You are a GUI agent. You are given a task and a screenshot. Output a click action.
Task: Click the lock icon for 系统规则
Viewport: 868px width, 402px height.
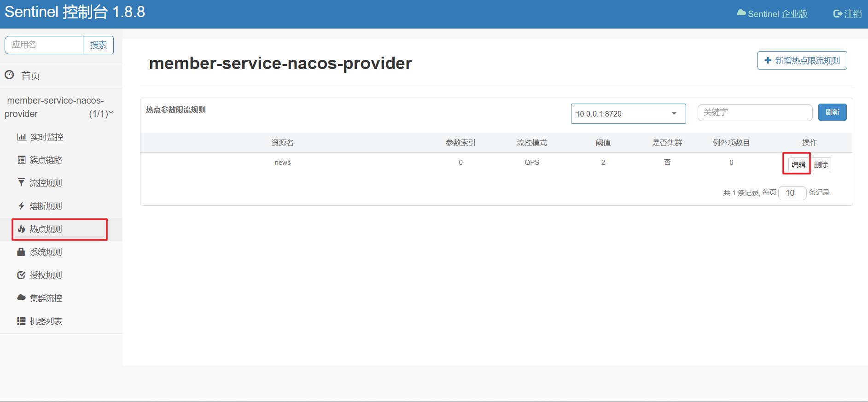(21, 252)
